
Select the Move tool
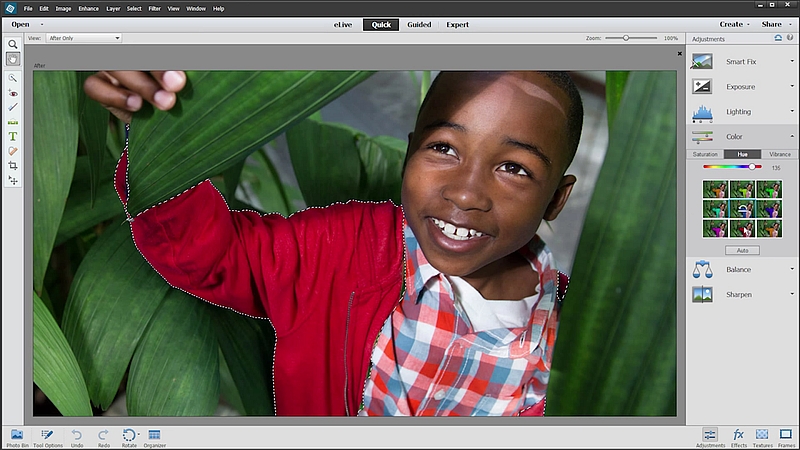pos(13,180)
